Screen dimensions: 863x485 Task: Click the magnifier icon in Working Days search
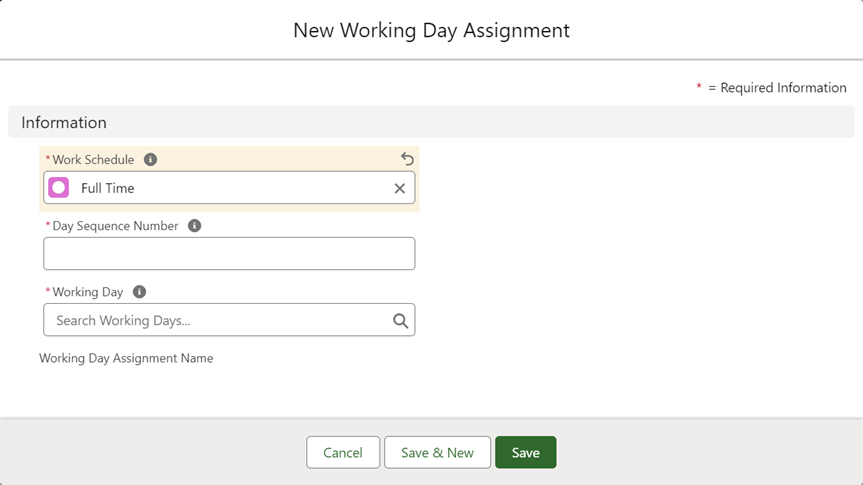[400, 321]
